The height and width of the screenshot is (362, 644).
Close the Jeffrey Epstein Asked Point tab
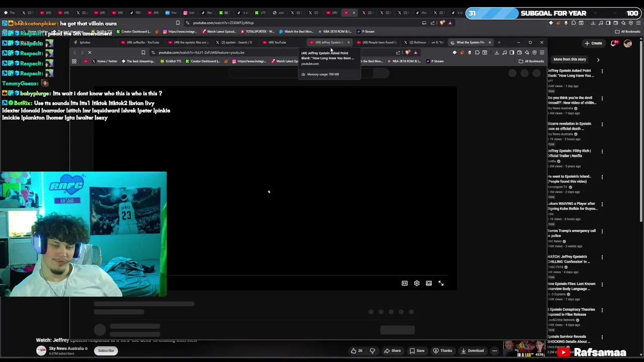pyautogui.click(x=348, y=42)
